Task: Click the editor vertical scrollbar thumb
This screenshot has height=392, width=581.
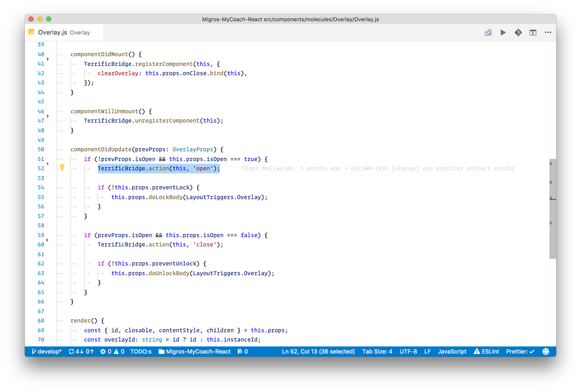Action: tap(553, 208)
